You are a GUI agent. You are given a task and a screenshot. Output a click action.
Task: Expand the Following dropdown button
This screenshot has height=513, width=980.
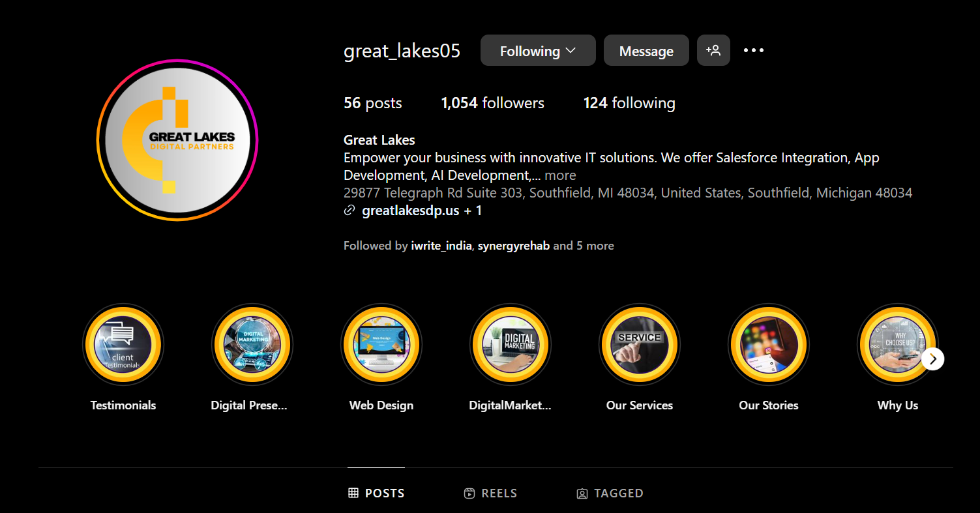538,50
